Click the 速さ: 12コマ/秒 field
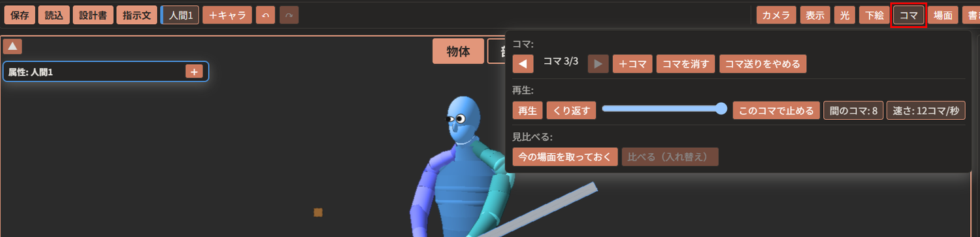980x237 pixels. tap(925, 111)
